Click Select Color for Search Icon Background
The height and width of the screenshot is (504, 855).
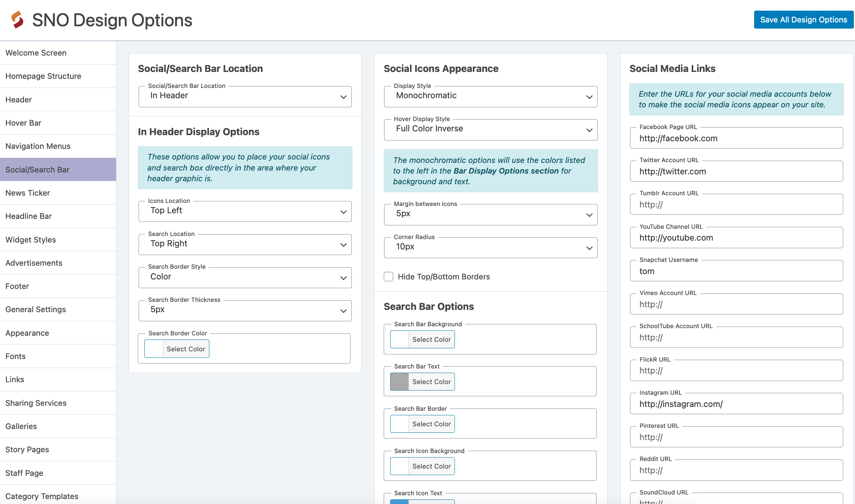(x=431, y=466)
